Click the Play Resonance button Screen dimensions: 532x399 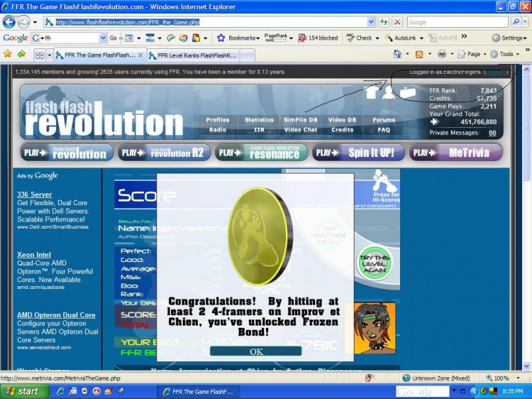[x=261, y=153]
